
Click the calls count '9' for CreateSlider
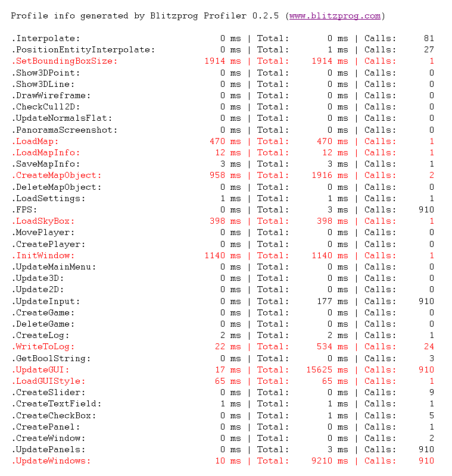click(x=432, y=393)
